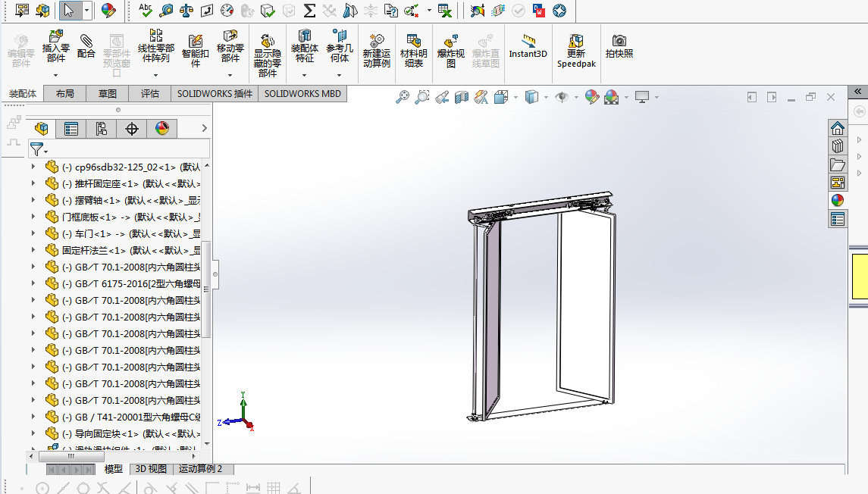Image resolution: width=868 pixels, height=494 pixels.
Task: Open the DimXpertManager crosshair tab
Action: 132,129
